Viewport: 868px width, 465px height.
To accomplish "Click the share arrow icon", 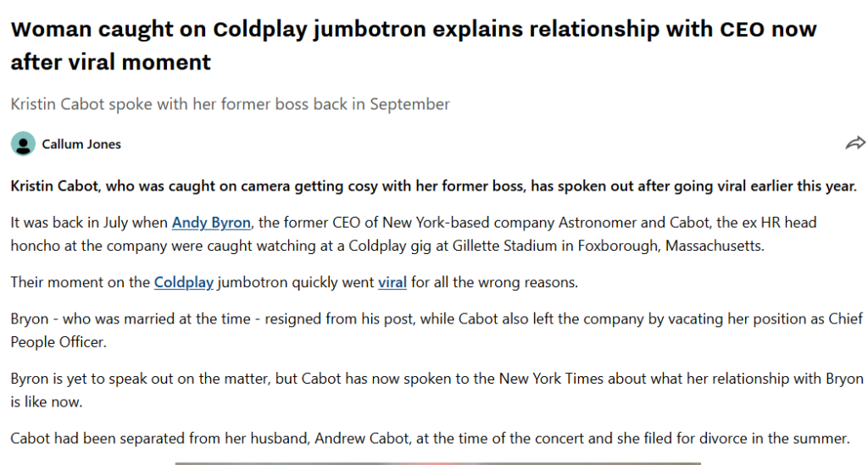I will [x=855, y=143].
